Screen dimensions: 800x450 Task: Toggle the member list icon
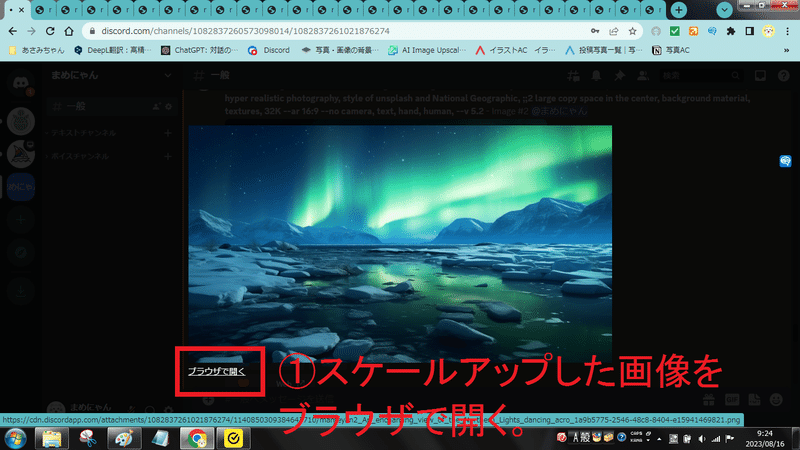(x=643, y=76)
